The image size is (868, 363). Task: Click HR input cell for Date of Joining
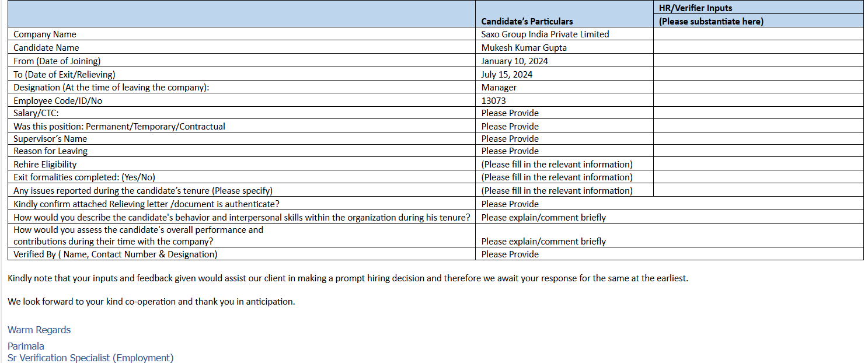758,61
